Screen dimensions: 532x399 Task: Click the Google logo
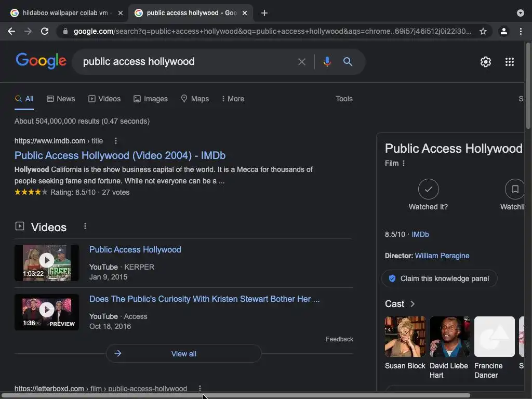[41, 61]
